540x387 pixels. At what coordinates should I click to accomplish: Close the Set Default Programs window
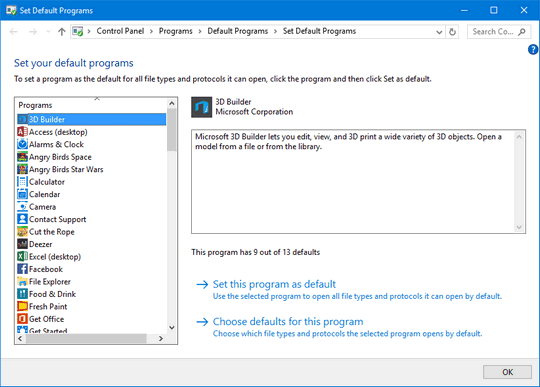(524, 10)
